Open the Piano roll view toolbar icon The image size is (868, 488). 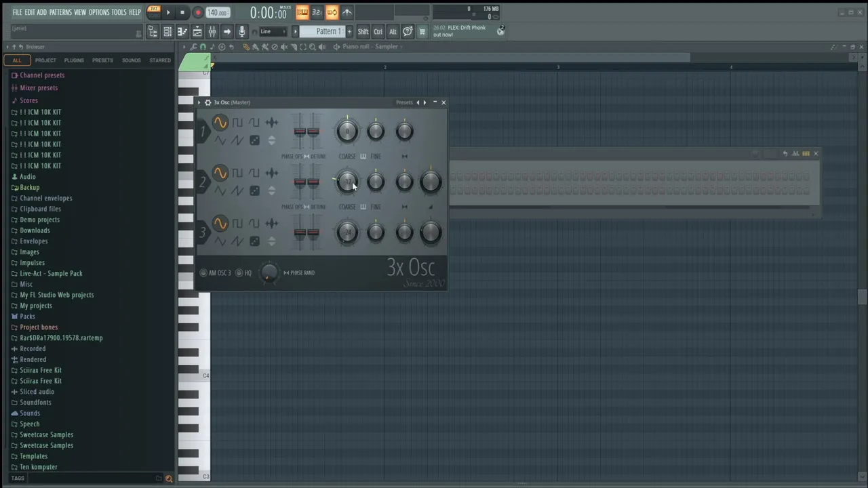pos(182,32)
